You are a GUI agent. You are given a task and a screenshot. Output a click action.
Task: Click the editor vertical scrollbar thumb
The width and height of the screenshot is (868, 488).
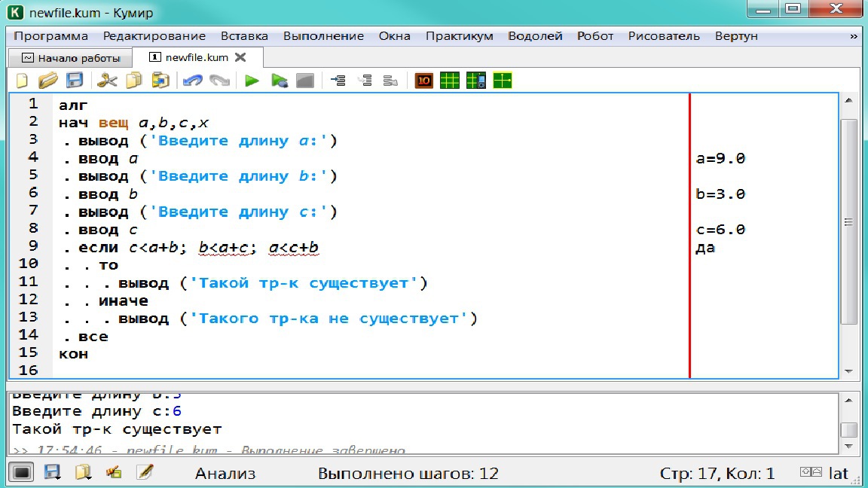pyautogui.click(x=848, y=221)
